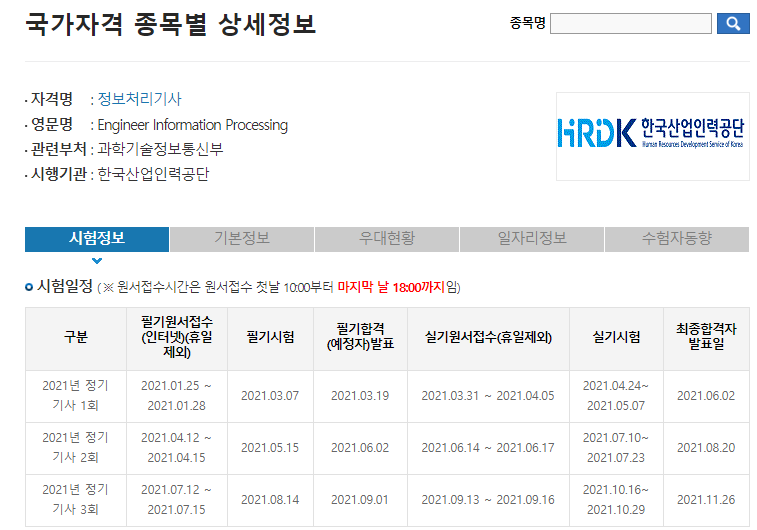
Task: Click the 필기합격(예정자)발표 column header
Action: 360,337
